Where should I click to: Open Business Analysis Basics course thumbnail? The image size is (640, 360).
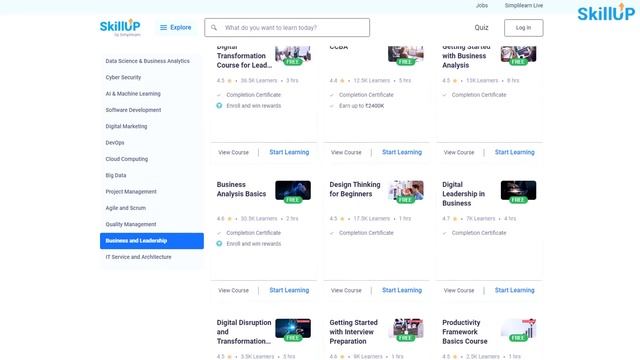[x=293, y=191]
